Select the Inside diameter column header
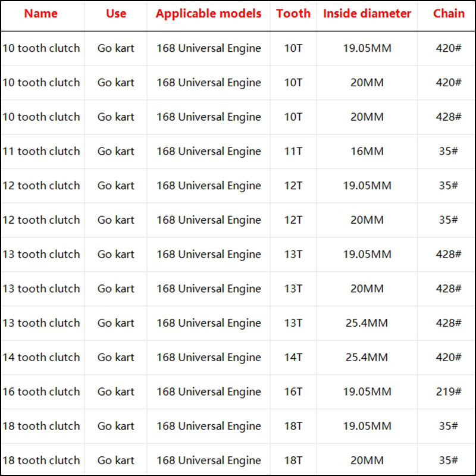This screenshot has width=476, height=476. 367,14
